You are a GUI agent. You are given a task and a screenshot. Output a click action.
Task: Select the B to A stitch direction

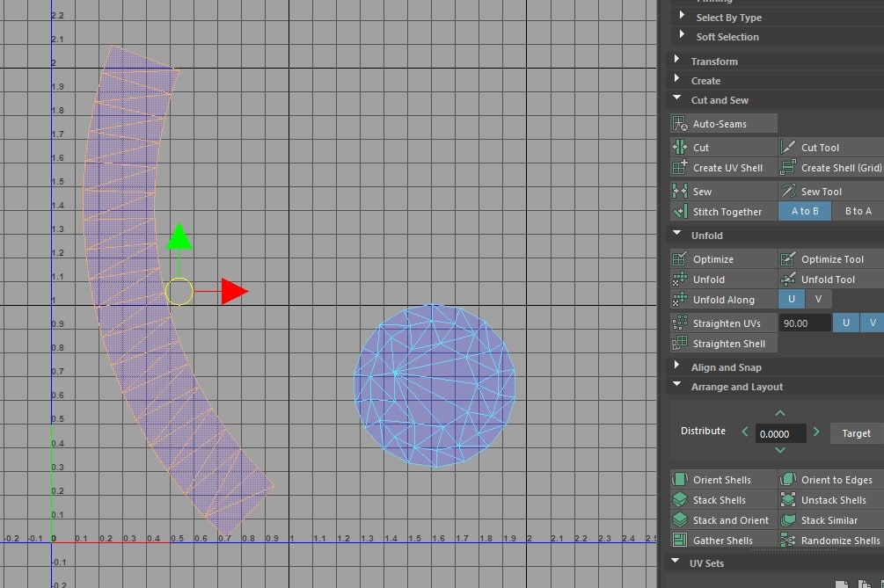858,211
